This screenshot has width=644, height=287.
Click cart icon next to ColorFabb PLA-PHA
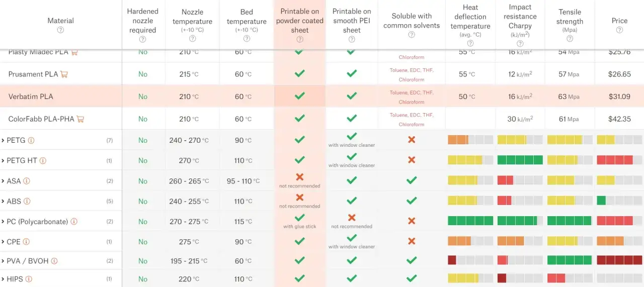pos(80,119)
